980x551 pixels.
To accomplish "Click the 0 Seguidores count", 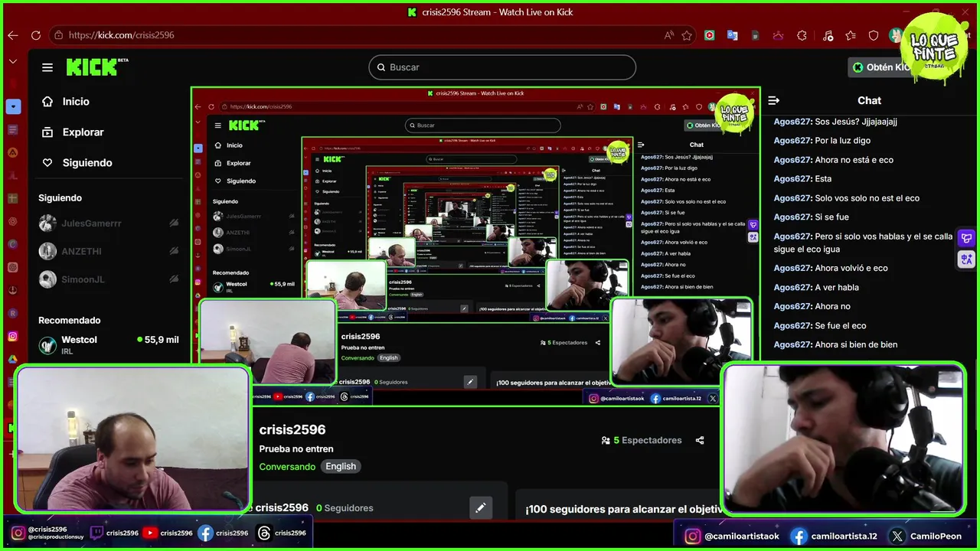I will (345, 508).
